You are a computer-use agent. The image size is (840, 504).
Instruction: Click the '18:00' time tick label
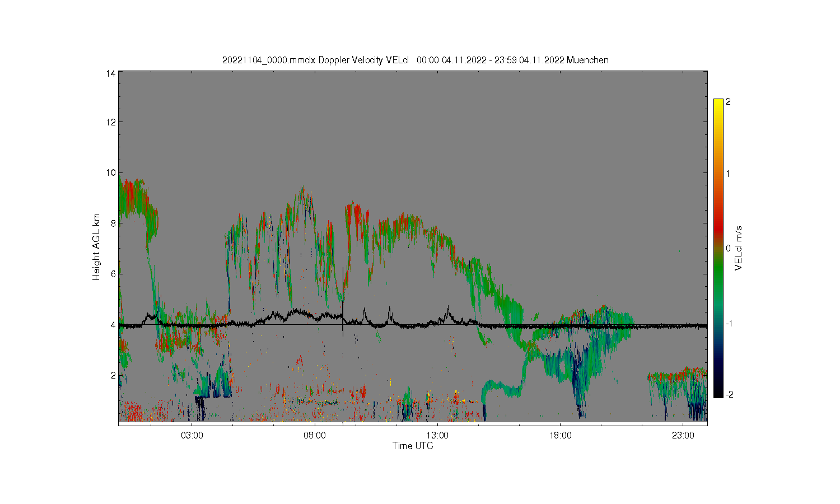(560, 435)
